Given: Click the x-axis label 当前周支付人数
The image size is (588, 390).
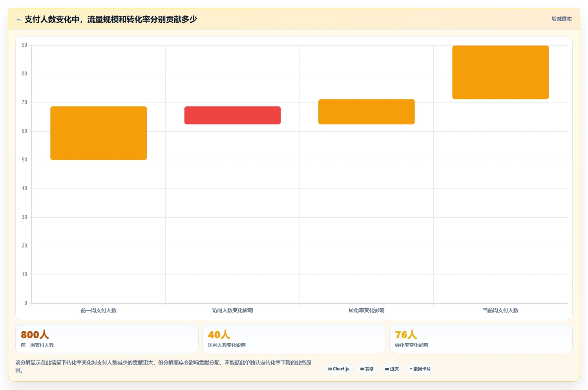Looking at the screenshot, I should coord(500,310).
